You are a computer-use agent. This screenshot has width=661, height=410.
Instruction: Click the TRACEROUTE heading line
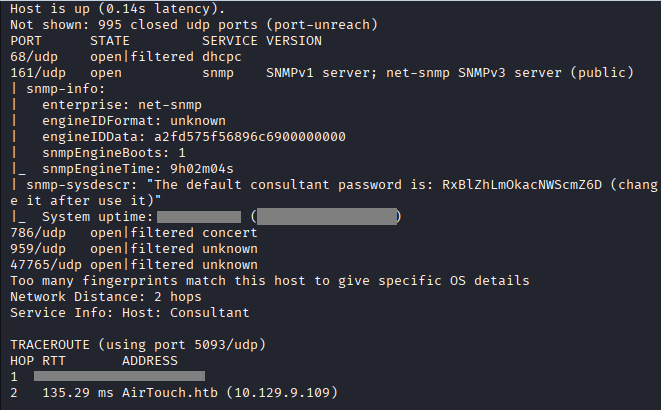coord(137,345)
